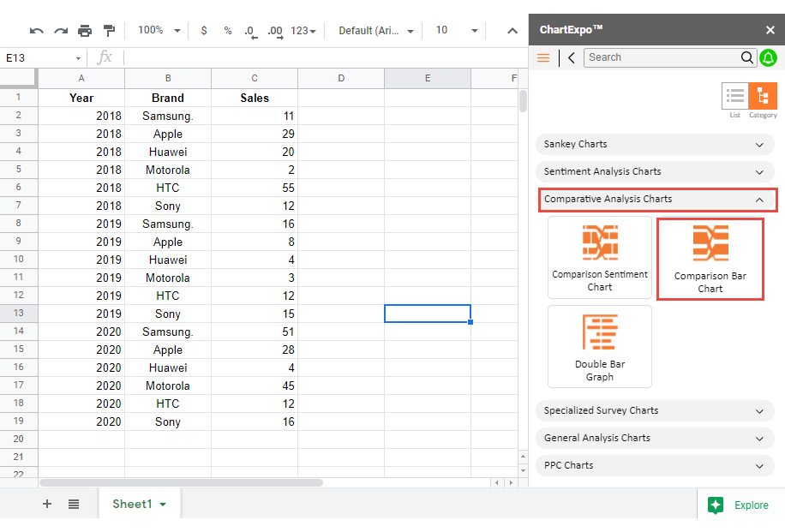Expand Specialized Survey Charts category
The width and height of the screenshot is (785, 532).
pyautogui.click(x=656, y=411)
